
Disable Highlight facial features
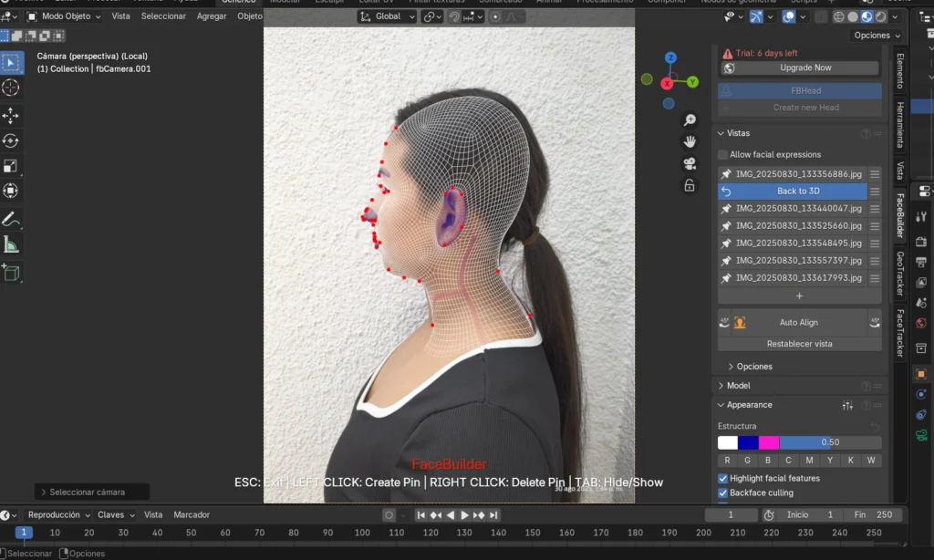click(x=723, y=478)
